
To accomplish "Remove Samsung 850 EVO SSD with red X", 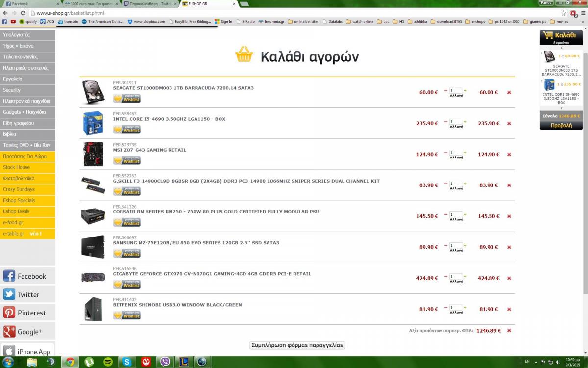I will pyautogui.click(x=509, y=247).
